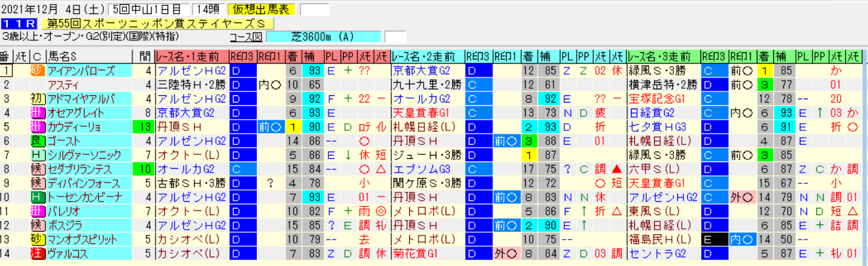Screen dimensions: 868x266
Task: Select horse name セダブリランテス
Action: [x=79, y=168]
